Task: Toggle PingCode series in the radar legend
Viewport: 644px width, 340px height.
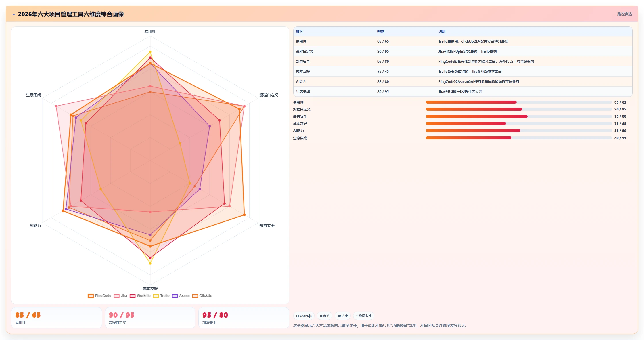Action: (x=99, y=296)
